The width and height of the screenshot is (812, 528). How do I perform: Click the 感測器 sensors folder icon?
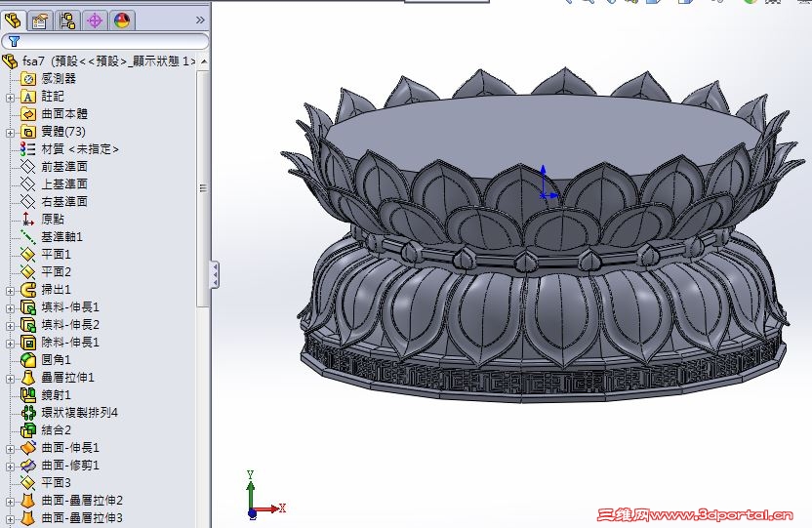point(28,79)
